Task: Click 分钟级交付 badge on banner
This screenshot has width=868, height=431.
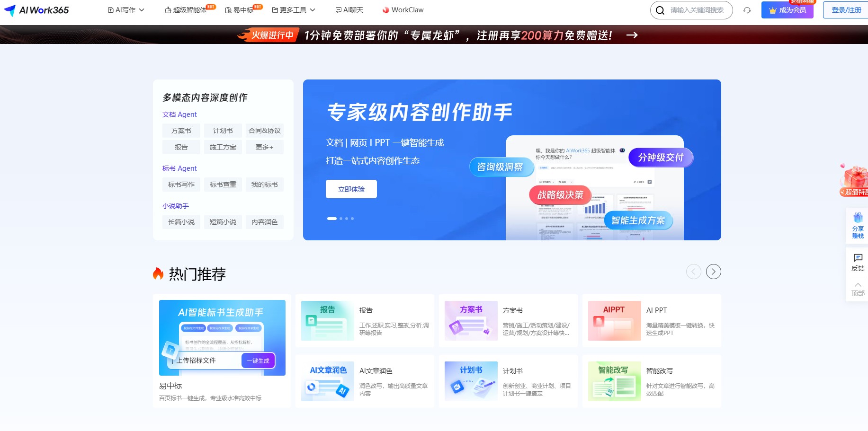Action: (661, 158)
